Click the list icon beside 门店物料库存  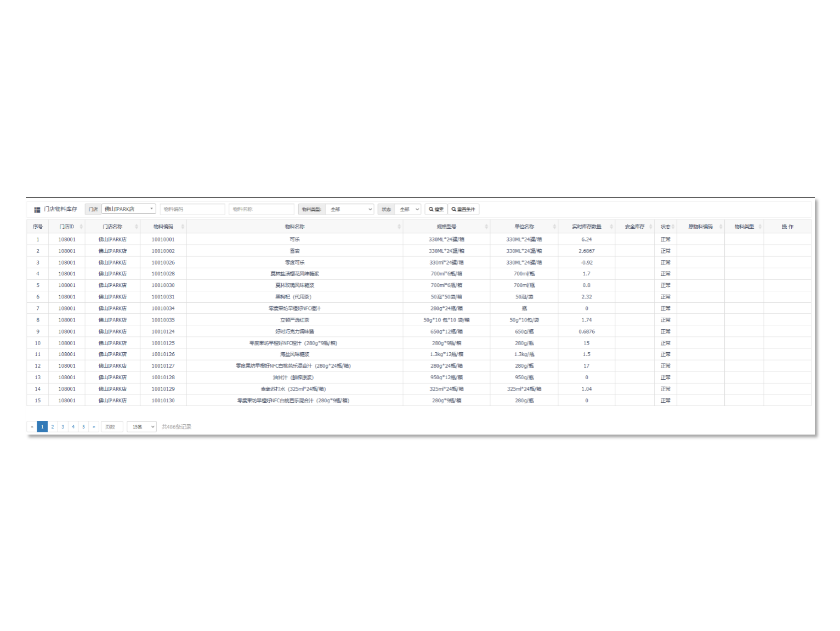[37, 210]
